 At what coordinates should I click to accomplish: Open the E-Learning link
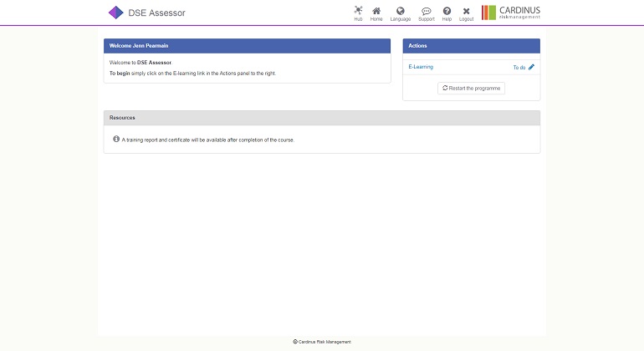point(421,67)
